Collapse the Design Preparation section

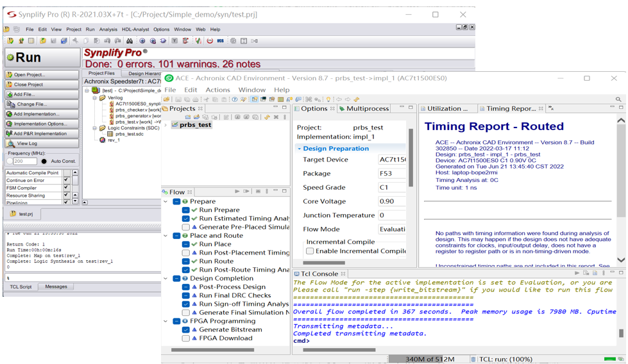300,149
